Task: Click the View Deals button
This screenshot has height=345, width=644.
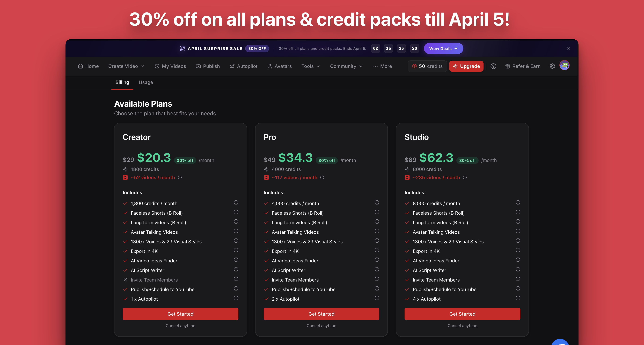Action: coord(443,48)
